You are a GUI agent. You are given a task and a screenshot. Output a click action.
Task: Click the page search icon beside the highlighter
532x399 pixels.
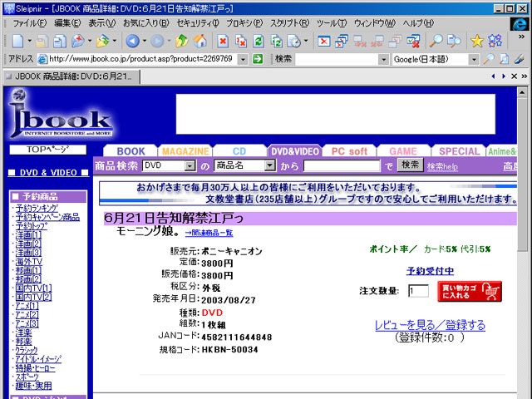tap(505, 59)
